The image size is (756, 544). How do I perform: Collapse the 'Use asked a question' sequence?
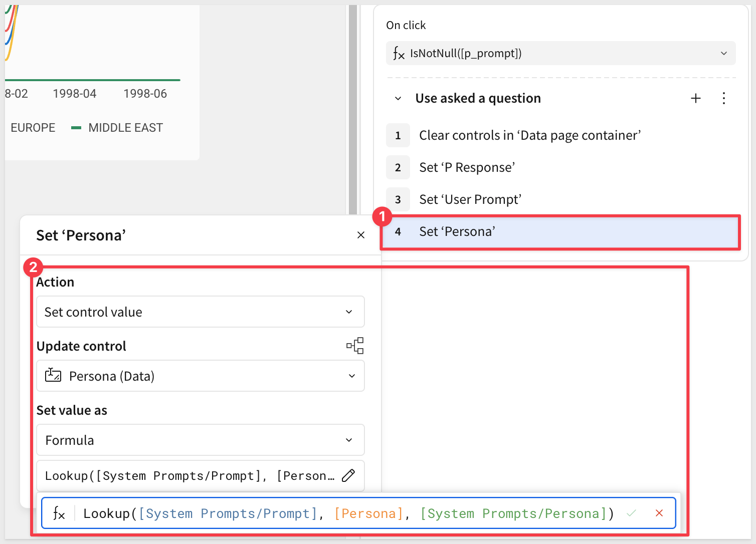(x=398, y=98)
